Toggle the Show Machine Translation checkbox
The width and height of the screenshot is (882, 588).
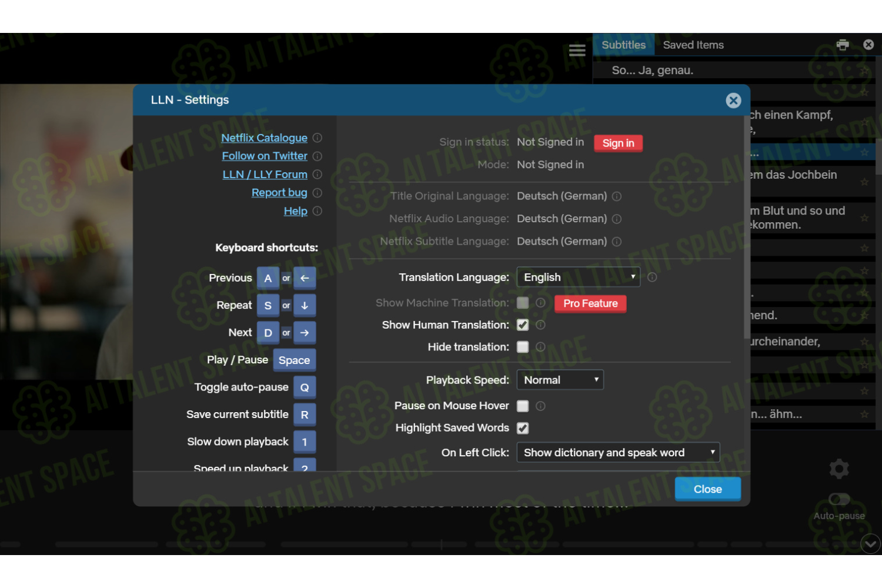(523, 303)
